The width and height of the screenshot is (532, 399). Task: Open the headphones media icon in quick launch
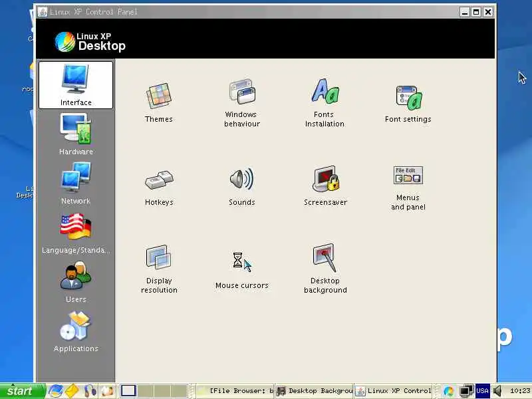click(x=90, y=391)
